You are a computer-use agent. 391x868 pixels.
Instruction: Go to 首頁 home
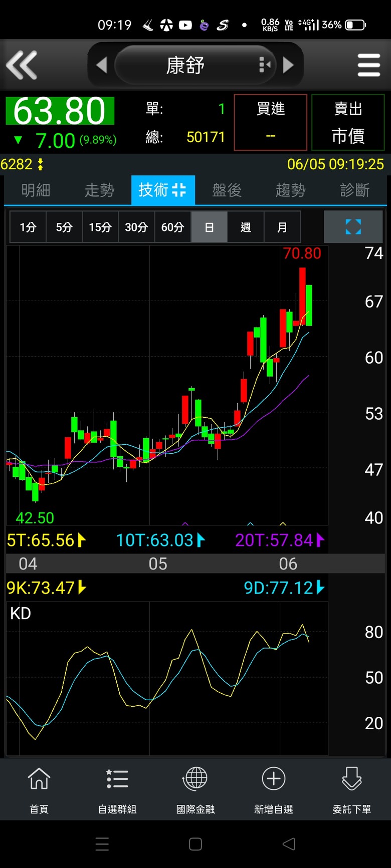(x=39, y=790)
